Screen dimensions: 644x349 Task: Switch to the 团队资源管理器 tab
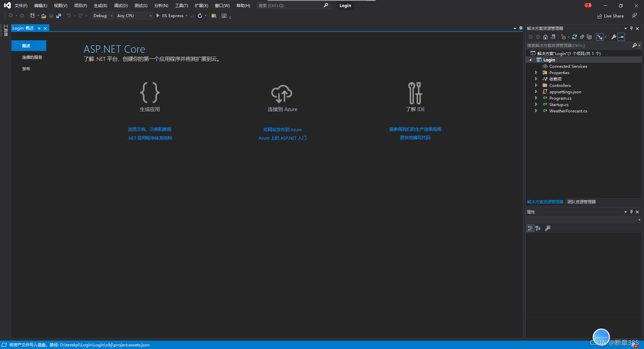pyautogui.click(x=582, y=202)
